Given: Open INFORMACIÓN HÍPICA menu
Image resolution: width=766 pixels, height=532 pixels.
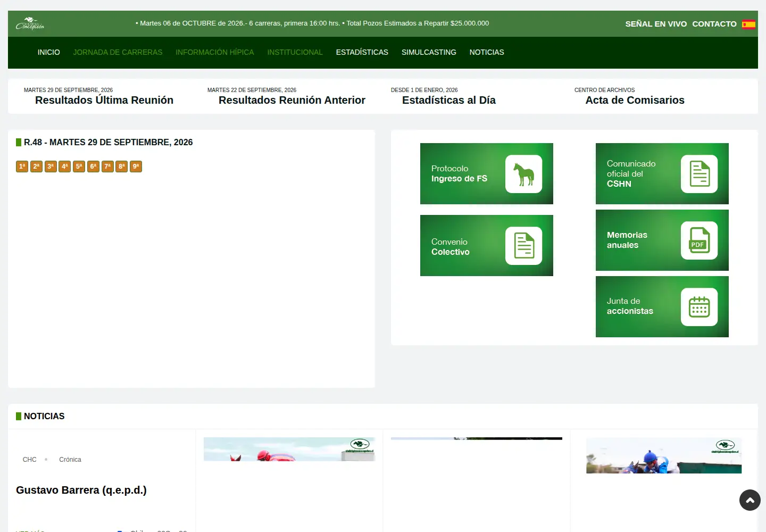Looking at the screenshot, I should pos(215,52).
